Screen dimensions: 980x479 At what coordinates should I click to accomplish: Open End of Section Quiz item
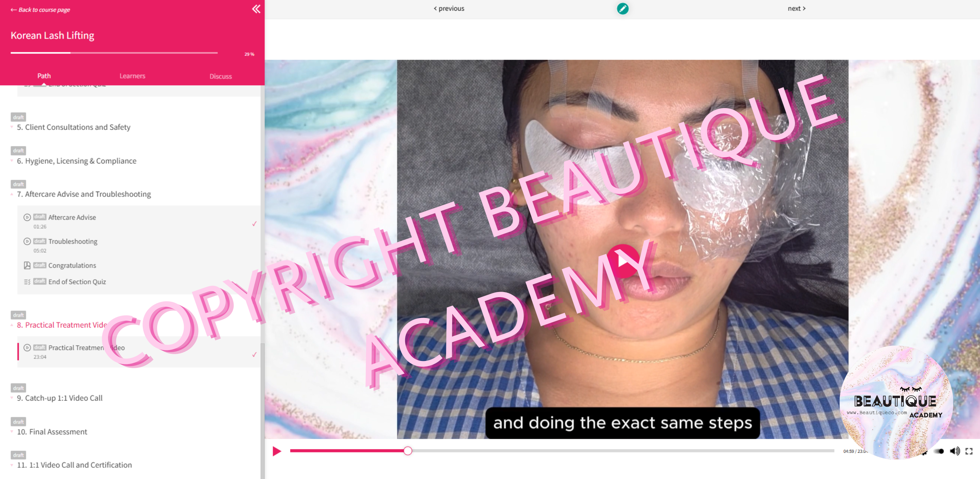[77, 282]
